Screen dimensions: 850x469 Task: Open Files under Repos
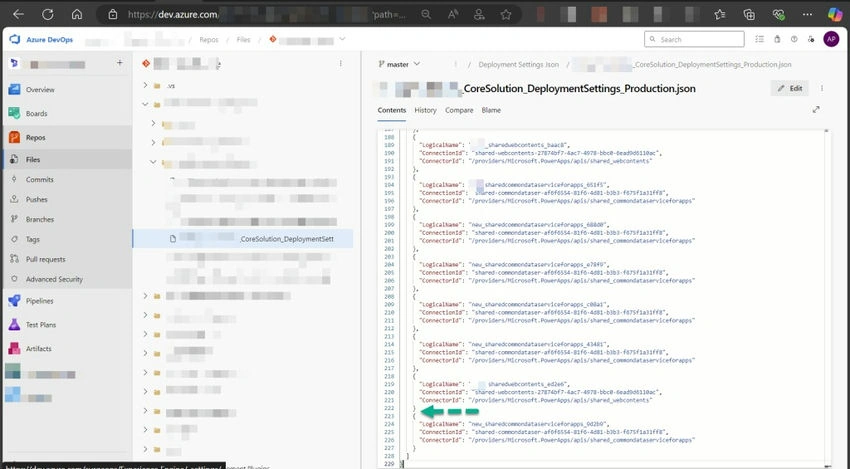coord(67,159)
